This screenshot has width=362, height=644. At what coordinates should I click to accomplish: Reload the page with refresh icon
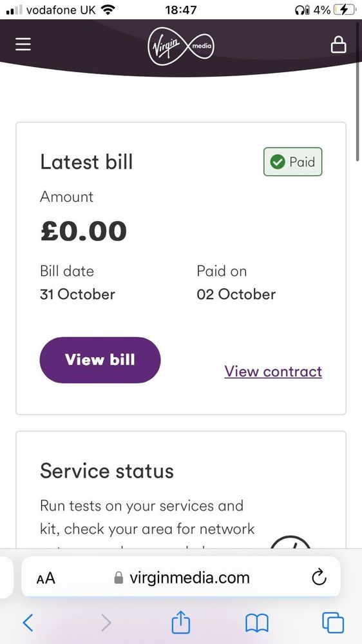pos(319,578)
